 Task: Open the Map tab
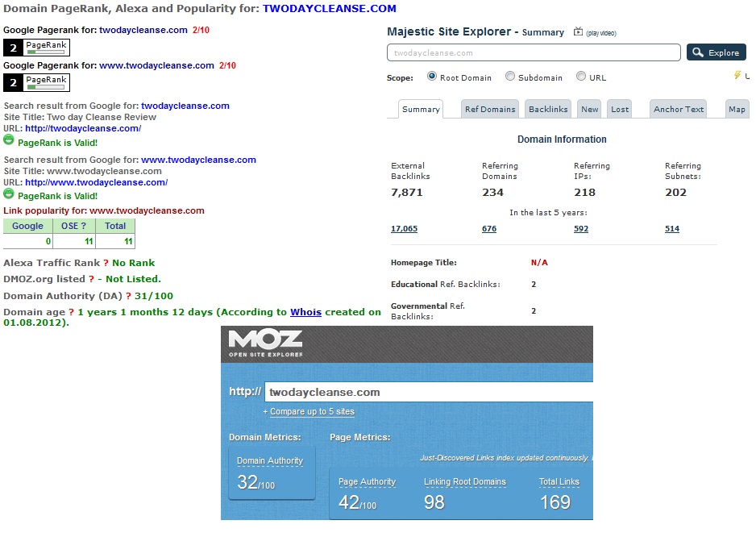(737, 109)
